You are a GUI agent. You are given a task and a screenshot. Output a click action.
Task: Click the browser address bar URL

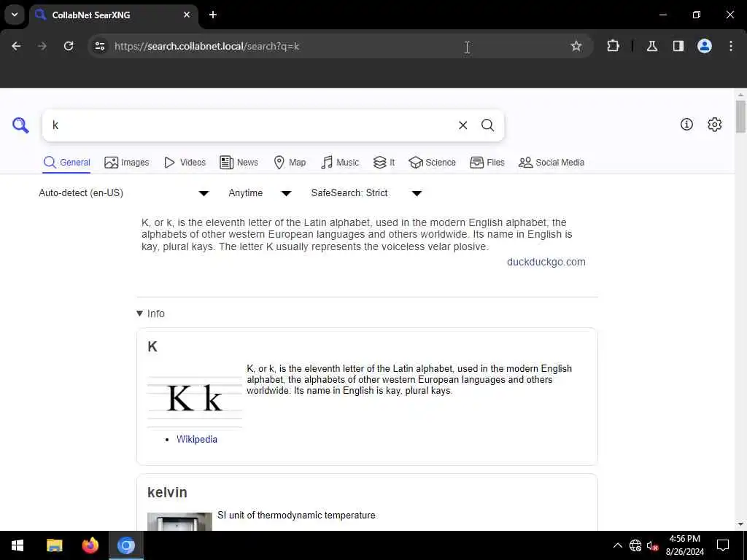click(206, 46)
